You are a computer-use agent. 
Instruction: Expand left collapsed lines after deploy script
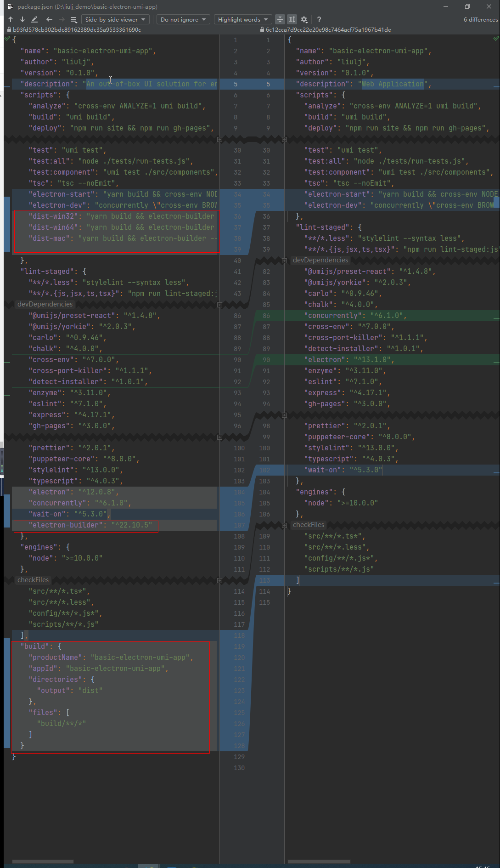pos(220,139)
